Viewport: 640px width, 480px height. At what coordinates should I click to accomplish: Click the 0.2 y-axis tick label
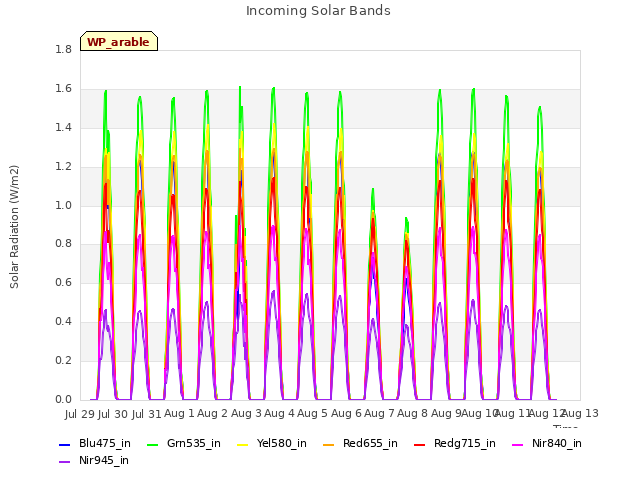point(63,360)
